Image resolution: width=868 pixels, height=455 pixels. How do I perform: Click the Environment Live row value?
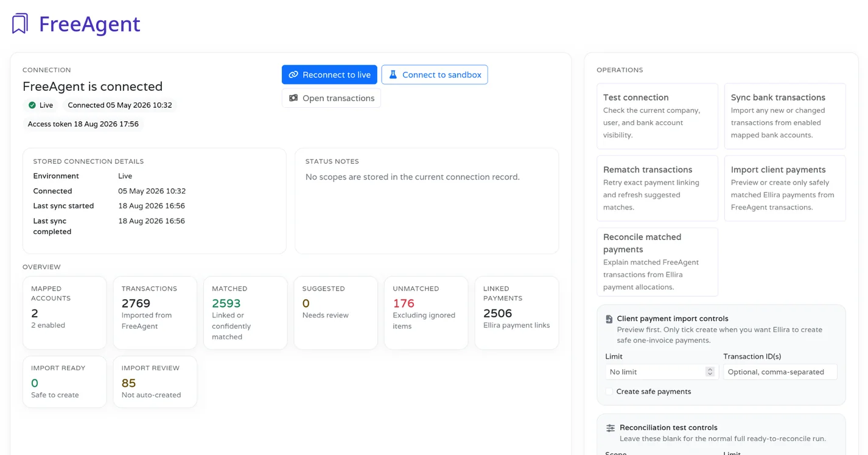pos(125,176)
